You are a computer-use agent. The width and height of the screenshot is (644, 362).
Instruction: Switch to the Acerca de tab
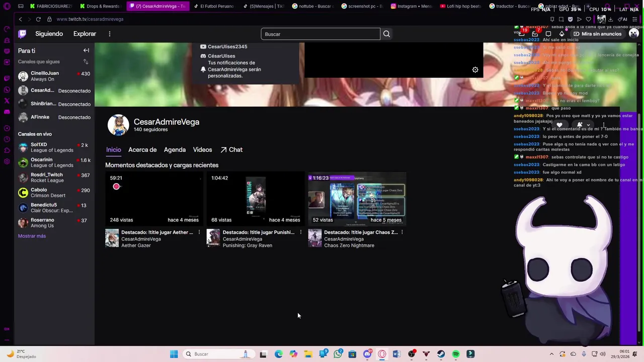[x=142, y=150]
